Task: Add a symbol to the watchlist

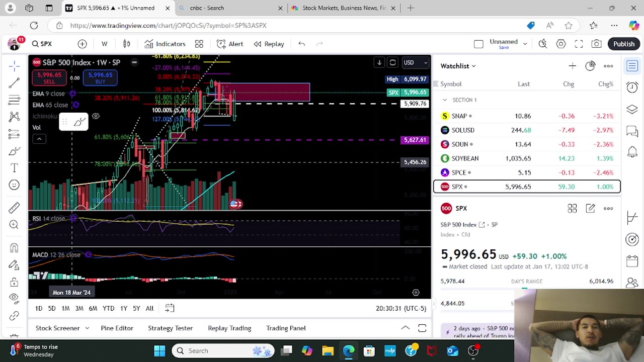Action: click(x=573, y=66)
